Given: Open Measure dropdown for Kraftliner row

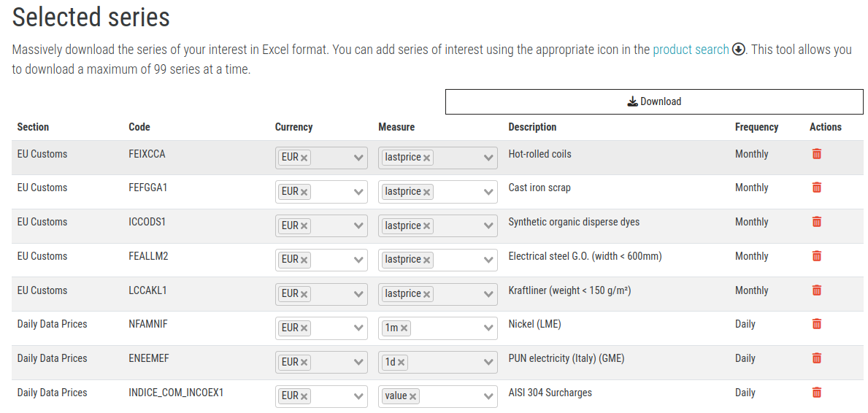Looking at the screenshot, I should click(x=489, y=294).
